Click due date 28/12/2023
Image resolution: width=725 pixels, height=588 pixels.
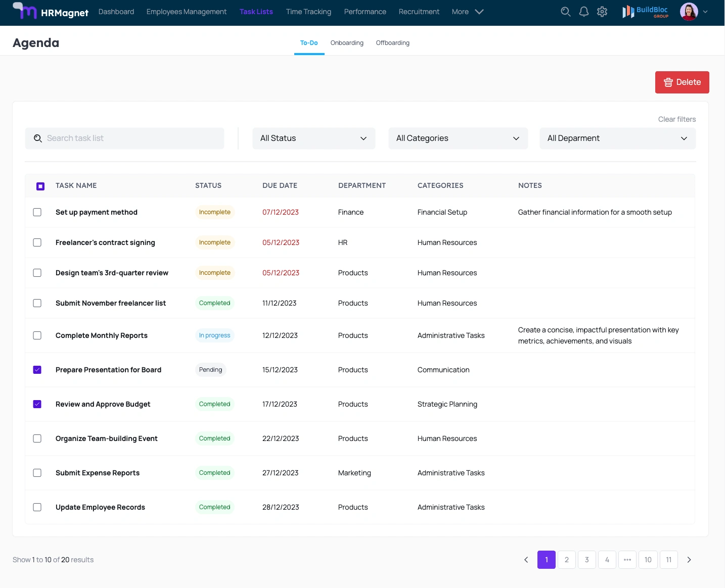pyautogui.click(x=281, y=507)
